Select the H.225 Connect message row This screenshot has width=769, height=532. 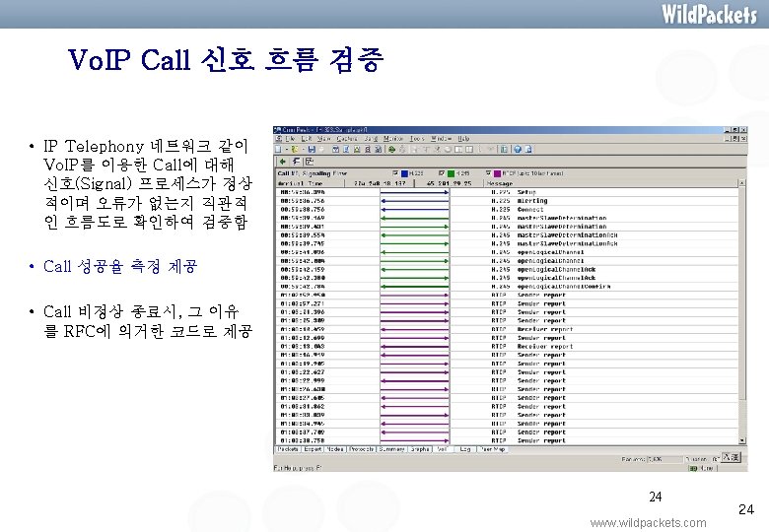point(507,209)
